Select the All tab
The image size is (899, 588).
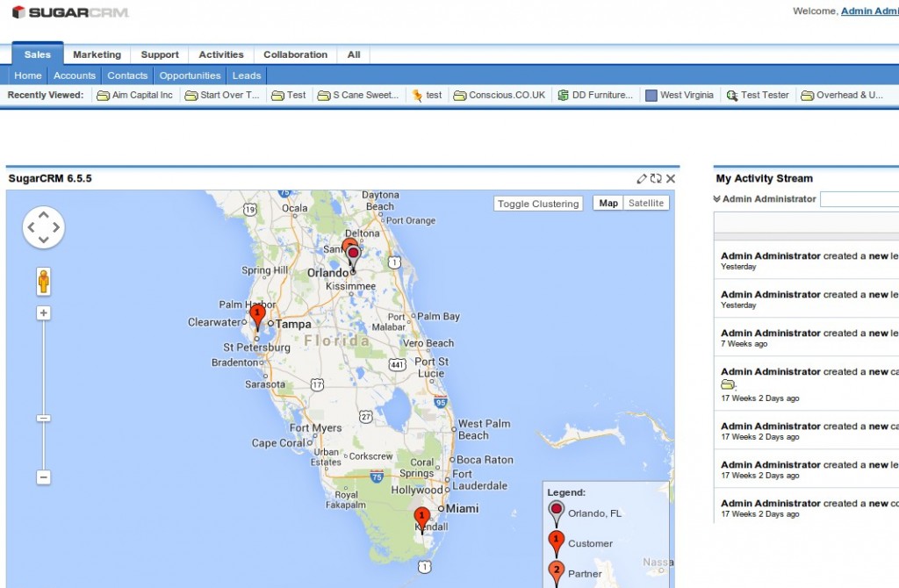(x=354, y=54)
